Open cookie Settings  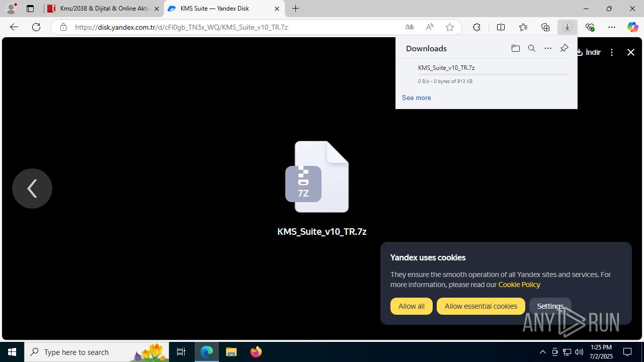click(x=550, y=306)
